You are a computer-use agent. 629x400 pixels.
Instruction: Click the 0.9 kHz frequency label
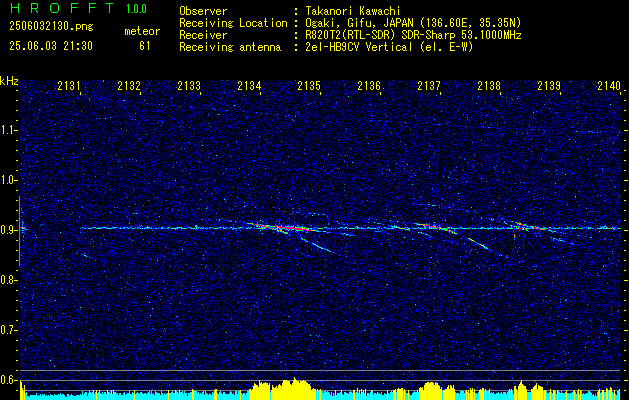point(9,230)
